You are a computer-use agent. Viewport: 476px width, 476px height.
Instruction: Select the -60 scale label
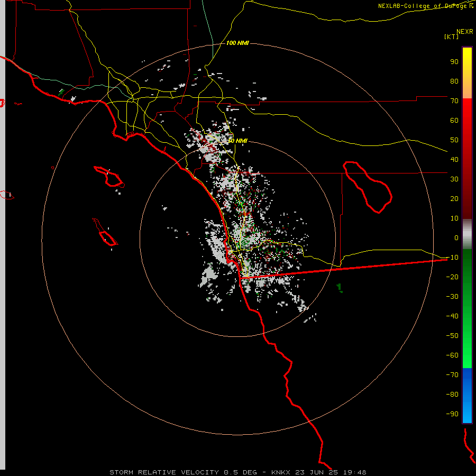(x=452, y=355)
